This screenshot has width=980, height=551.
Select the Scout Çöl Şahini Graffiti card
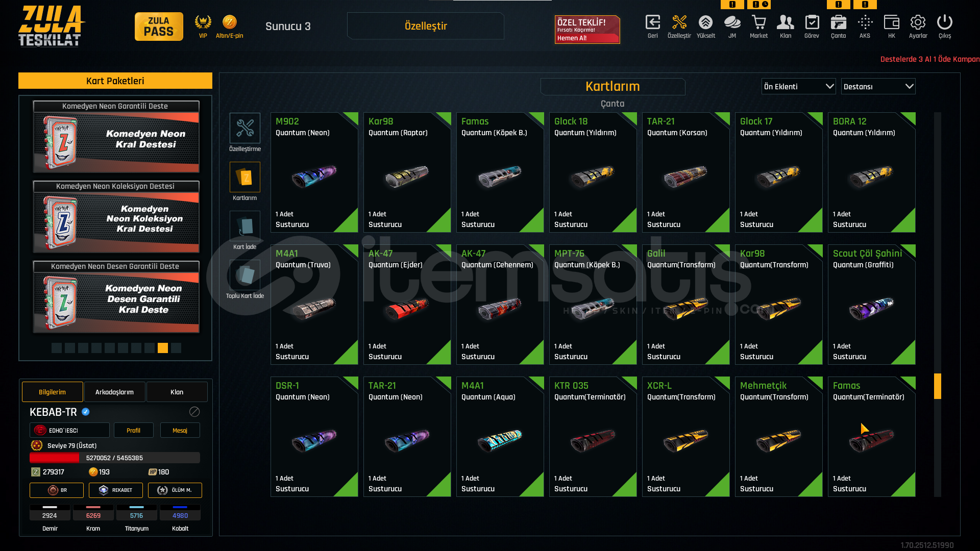pos(871,305)
